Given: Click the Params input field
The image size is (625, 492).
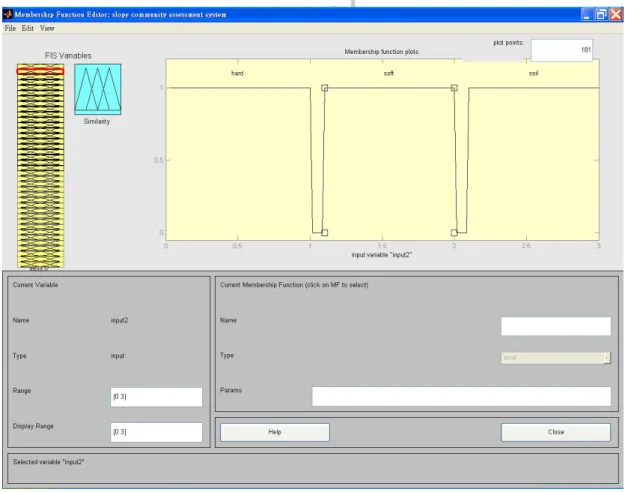Looking at the screenshot, I should pyautogui.click(x=461, y=396).
